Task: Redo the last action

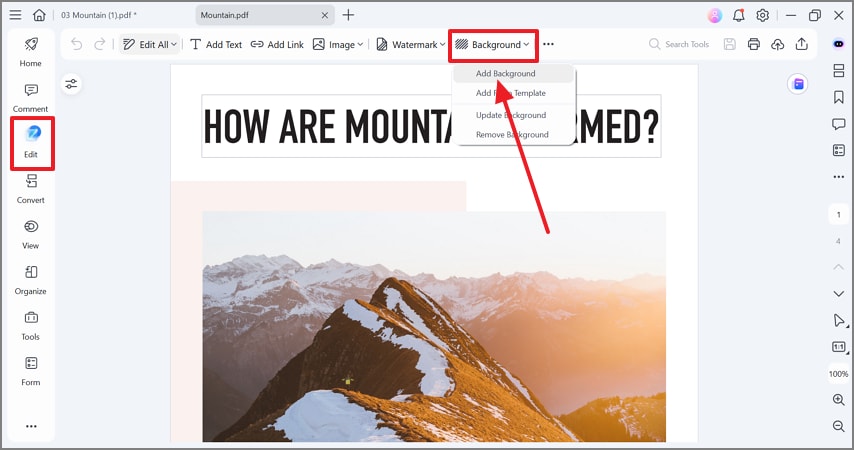Action: pyautogui.click(x=100, y=44)
